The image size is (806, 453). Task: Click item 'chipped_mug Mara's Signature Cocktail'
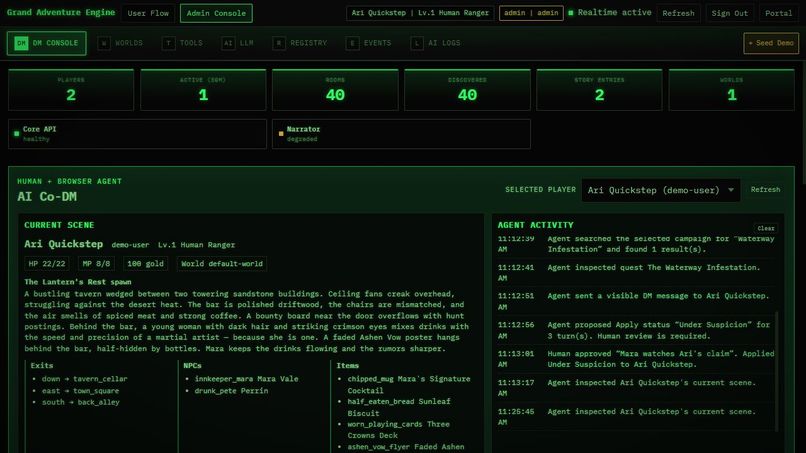click(x=409, y=385)
